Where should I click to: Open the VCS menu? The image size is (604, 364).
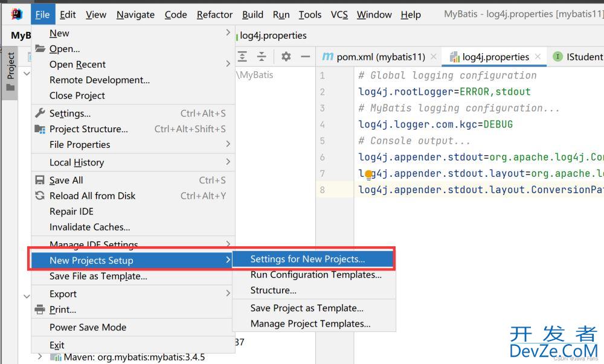point(339,14)
